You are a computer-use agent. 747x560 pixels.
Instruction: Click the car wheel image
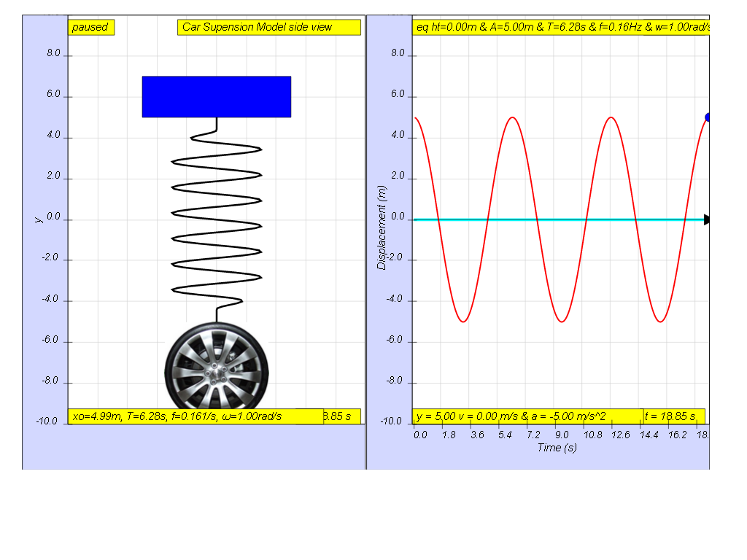tap(216, 366)
